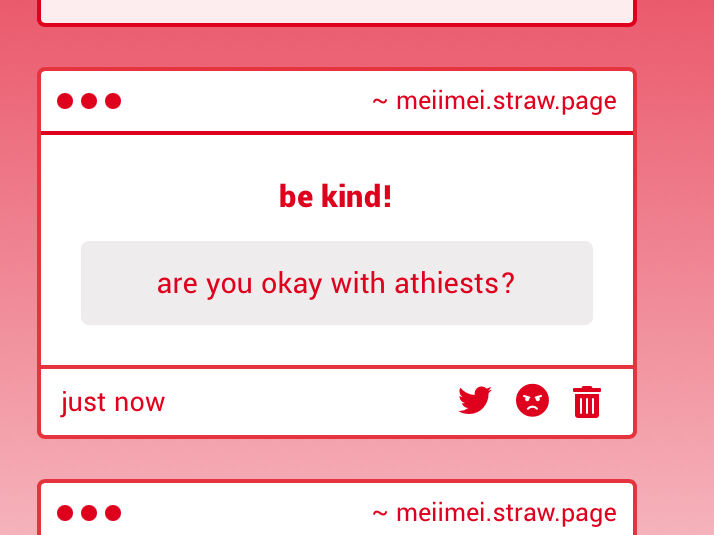The width and height of the screenshot is (714, 535).
Task: Report message with the angry face icon
Action: (x=532, y=400)
